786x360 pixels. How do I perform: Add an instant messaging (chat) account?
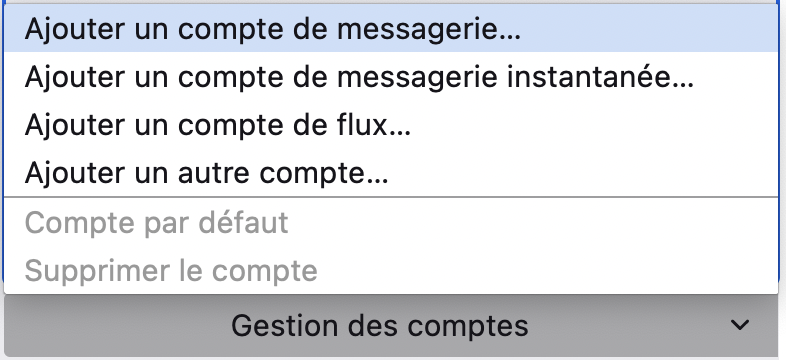point(390,77)
